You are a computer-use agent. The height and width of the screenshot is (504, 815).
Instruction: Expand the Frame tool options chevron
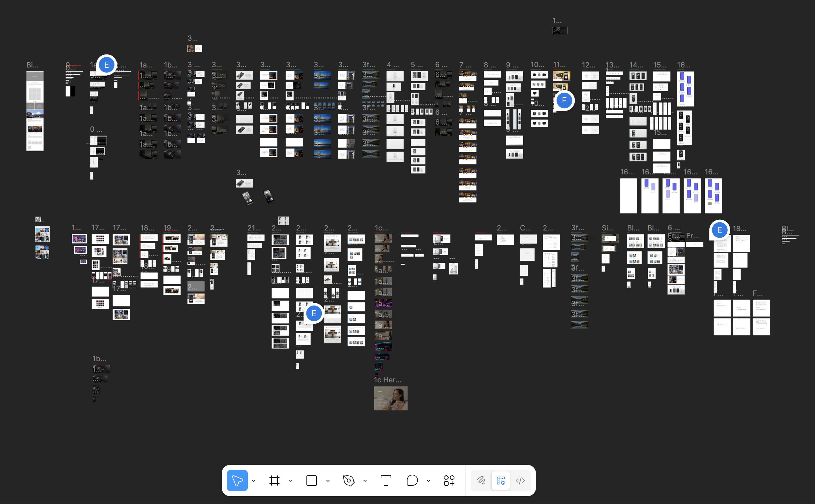pos(290,480)
